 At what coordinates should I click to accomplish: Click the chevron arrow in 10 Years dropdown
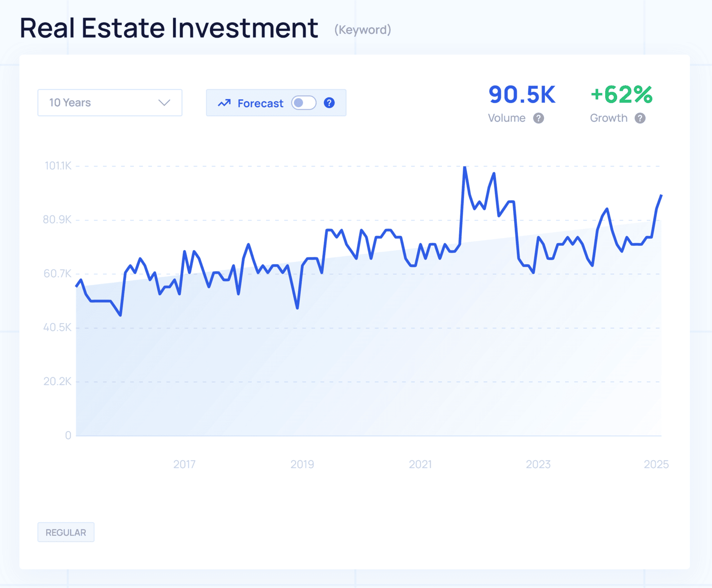pyautogui.click(x=164, y=103)
